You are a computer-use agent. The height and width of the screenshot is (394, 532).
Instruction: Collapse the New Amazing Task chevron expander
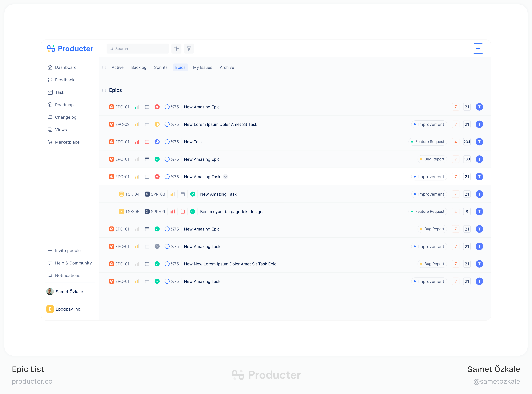point(225,177)
